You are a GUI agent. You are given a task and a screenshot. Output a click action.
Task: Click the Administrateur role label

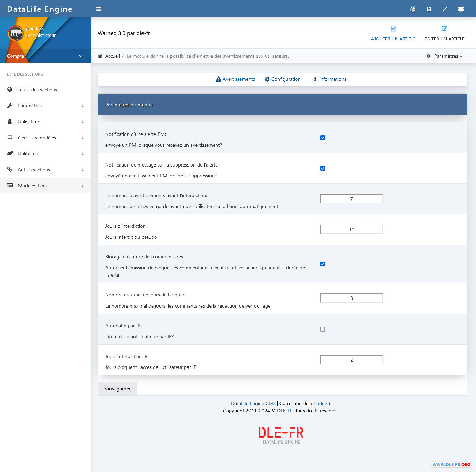[41, 36]
